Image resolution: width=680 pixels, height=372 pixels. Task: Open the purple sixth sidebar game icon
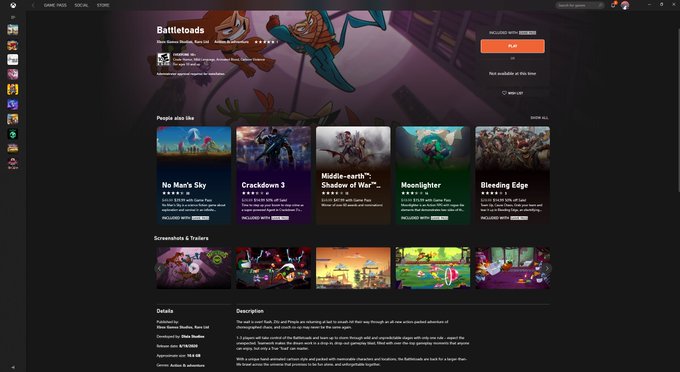pos(13,104)
